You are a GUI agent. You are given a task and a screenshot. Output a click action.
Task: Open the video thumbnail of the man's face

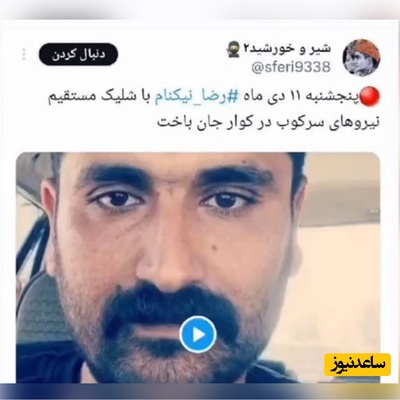198,267
